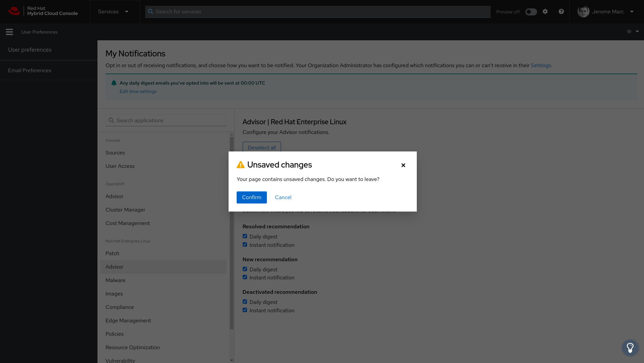The height and width of the screenshot is (363, 644).
Task: Uncheck Instant notification under New recommendation
Action: 245,277
